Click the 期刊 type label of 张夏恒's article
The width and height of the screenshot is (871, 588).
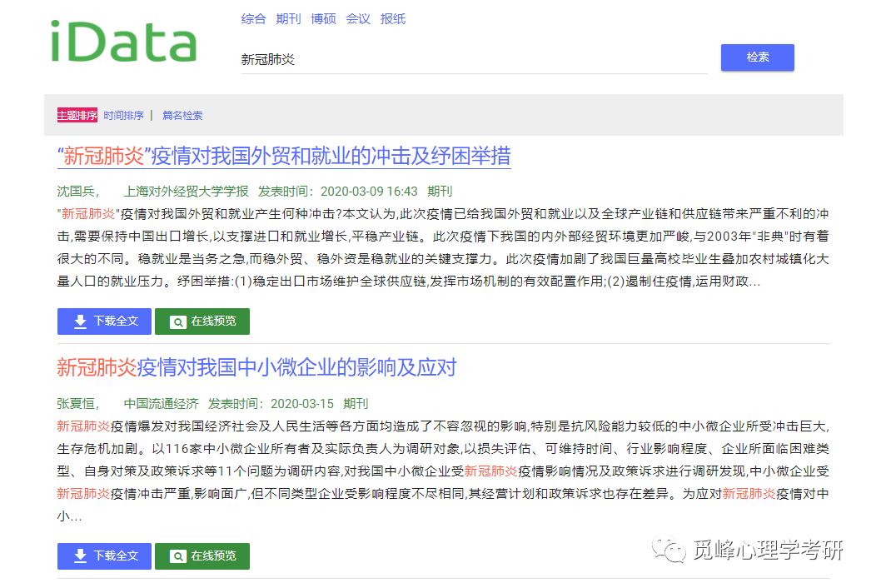pyautogui.click(x=356, y=403)
